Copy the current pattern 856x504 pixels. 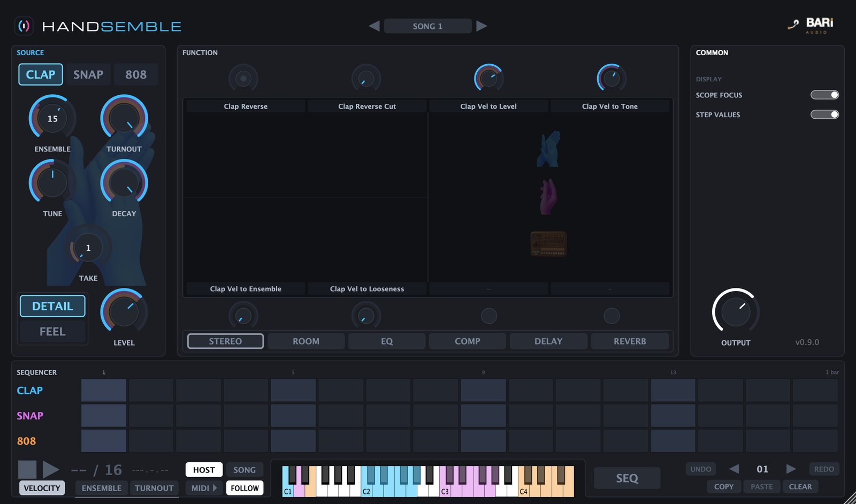click(x=724, y=486)
